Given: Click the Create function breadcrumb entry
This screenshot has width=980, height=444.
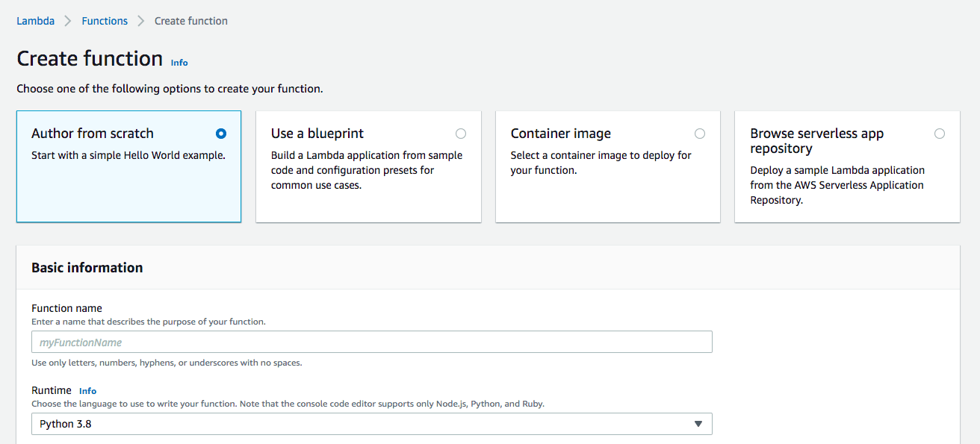Looking at the screenshot, I should pyautogui.click(x=190, y=21).
